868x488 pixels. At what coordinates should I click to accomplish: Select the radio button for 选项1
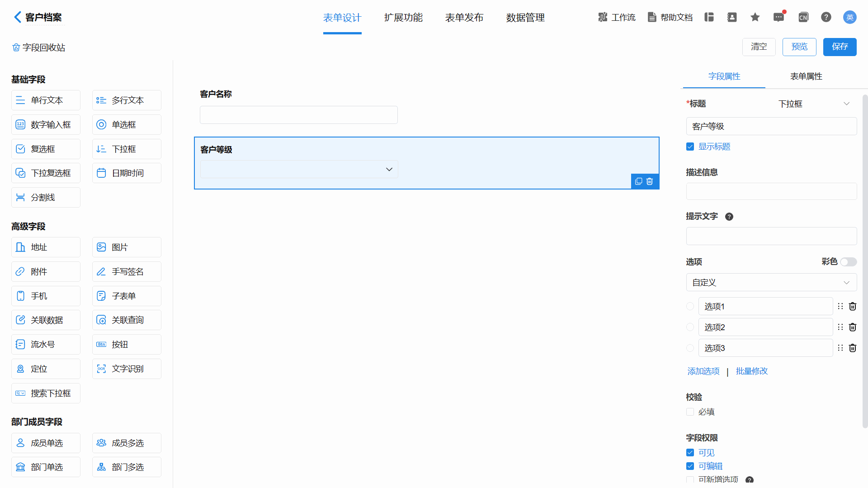[x=690, y=306]
